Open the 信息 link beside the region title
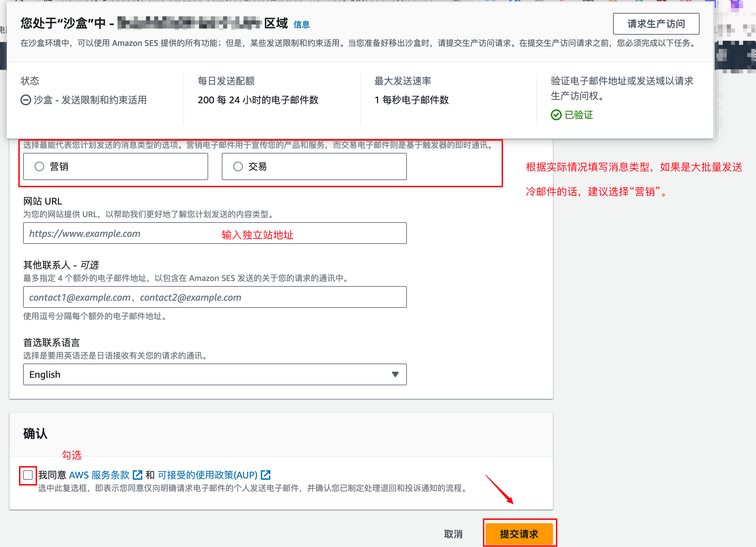Viewport: 756px width, 547px height. pos(302,24)
